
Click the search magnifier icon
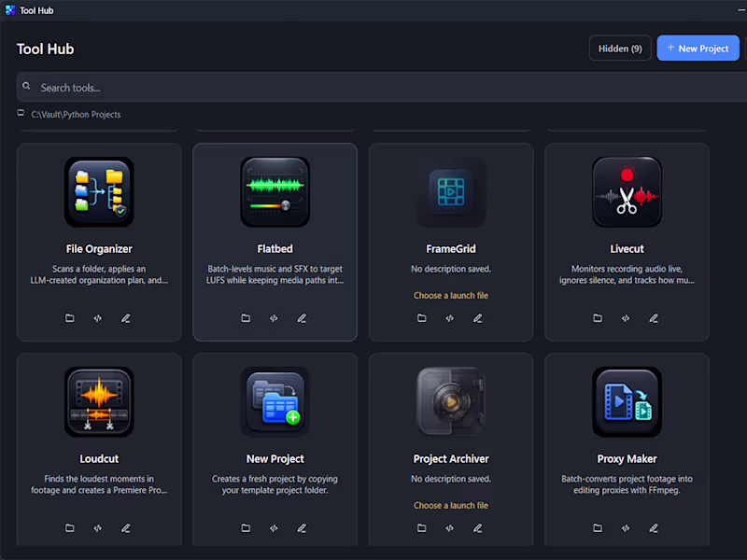pos(26,86)
